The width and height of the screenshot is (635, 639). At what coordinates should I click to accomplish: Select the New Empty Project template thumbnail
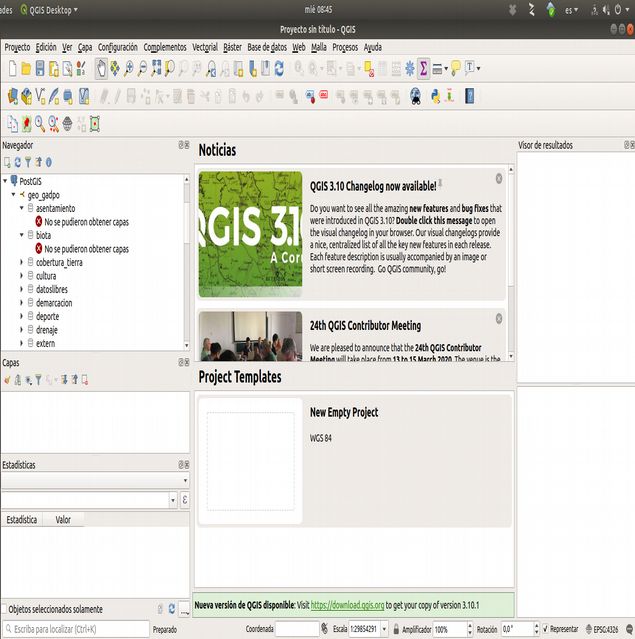coord(250,461)
